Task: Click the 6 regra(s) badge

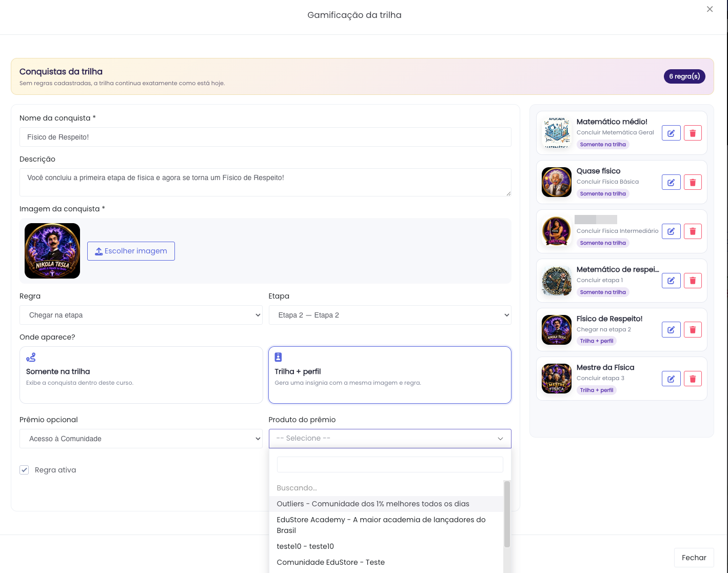Action: pos(684,76)
